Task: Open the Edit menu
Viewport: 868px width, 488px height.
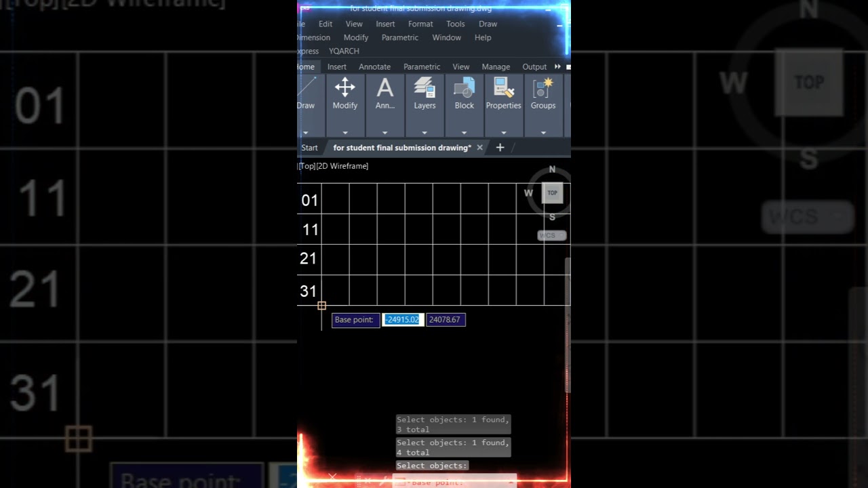Action: click(x=325, y=24)
